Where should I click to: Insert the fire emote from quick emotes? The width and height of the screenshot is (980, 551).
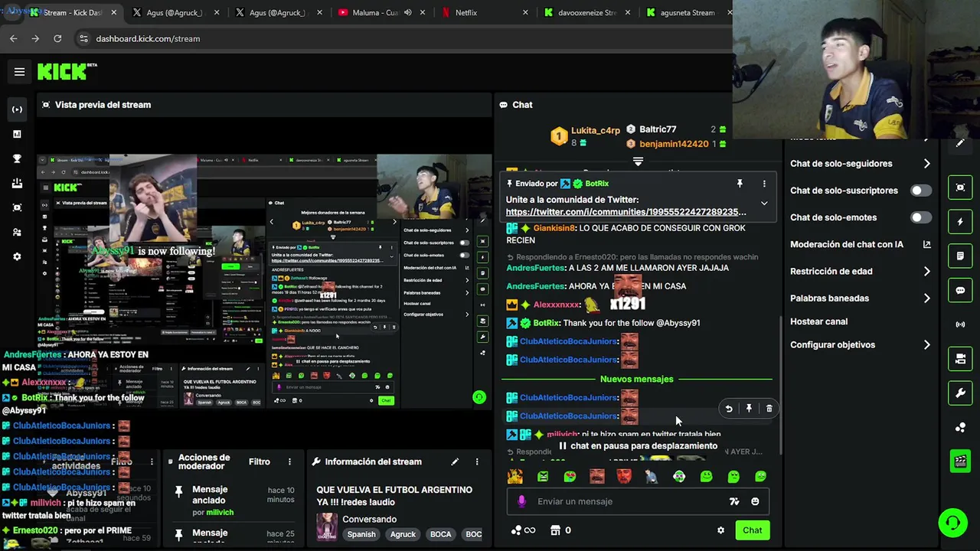pos(515,477)
